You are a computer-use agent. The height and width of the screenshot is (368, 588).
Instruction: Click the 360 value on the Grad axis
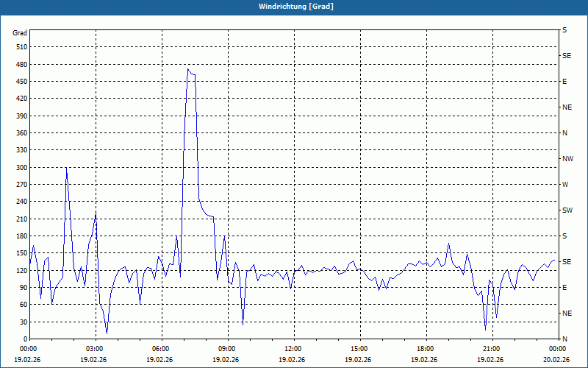(22, 133)
